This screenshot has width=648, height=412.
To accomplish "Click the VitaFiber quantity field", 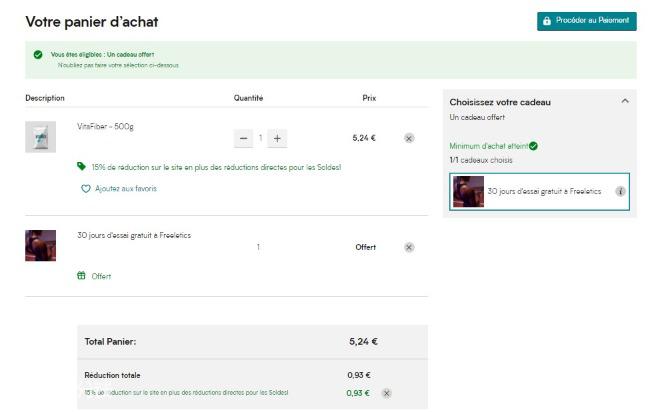I will tap(260, 138).
